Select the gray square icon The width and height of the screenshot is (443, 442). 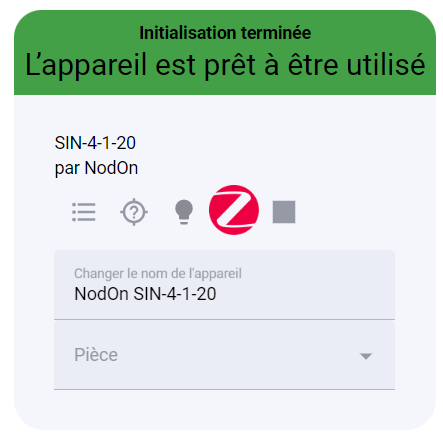pos(284,212)
